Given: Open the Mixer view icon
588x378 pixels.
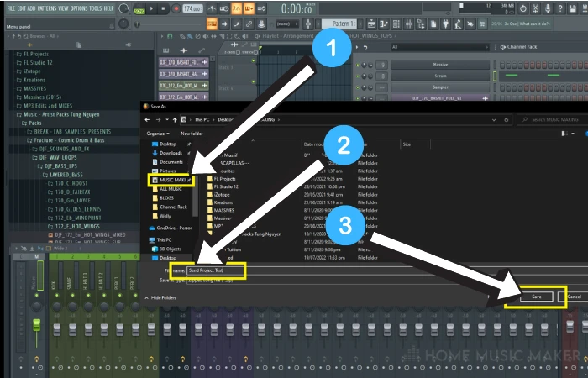Looking at the screenshot, I should (408, 24).
